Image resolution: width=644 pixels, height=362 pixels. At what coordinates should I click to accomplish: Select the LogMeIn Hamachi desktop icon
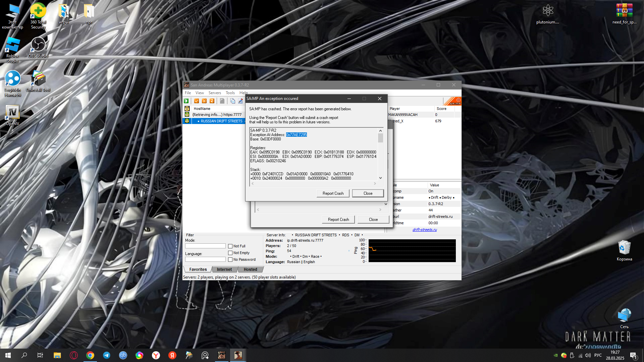pos(13,83)
